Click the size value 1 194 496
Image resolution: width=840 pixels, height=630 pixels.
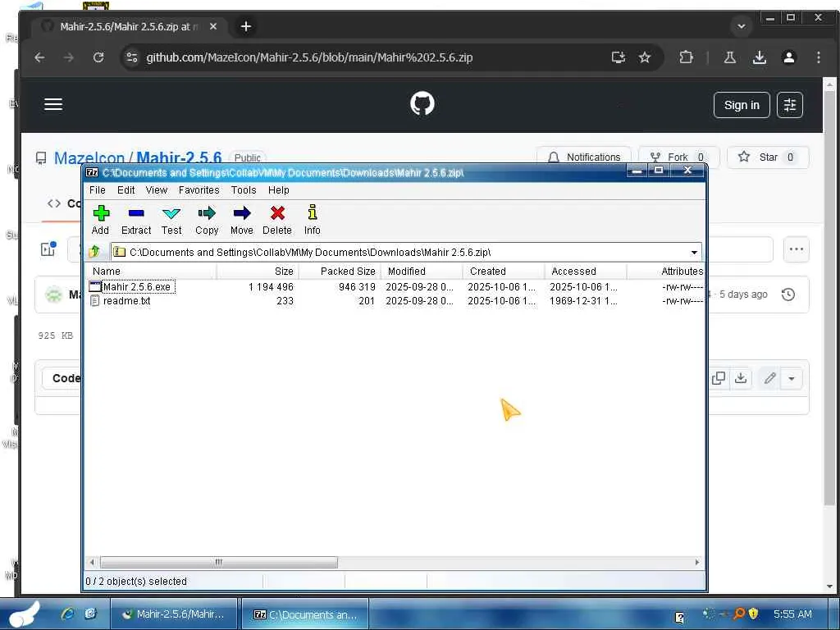point(271,287)
